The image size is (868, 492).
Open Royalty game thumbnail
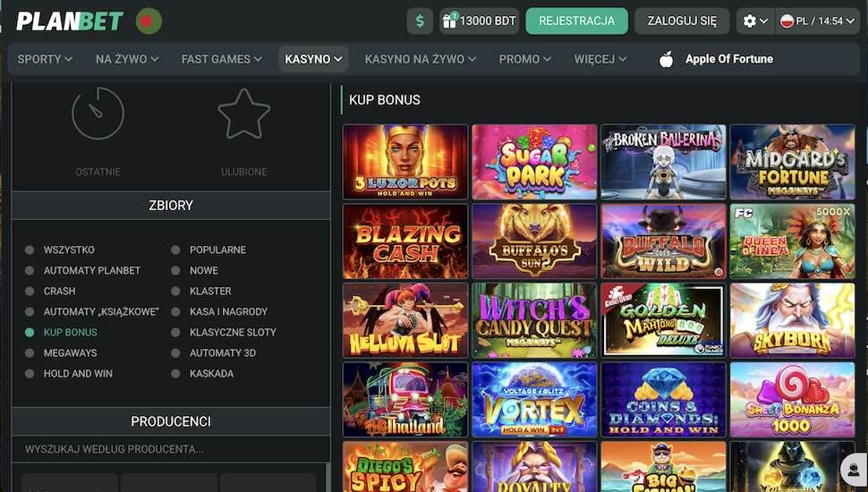pos(534,467)
